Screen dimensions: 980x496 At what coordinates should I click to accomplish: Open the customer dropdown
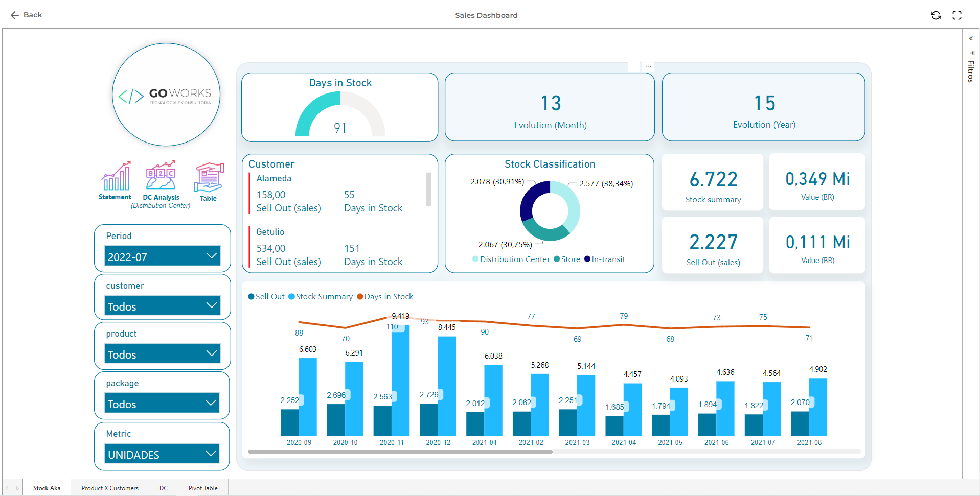pos(163,305)
